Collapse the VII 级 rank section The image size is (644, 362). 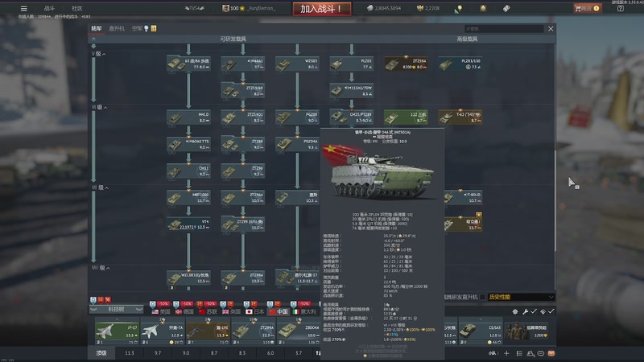coord(100,187)
